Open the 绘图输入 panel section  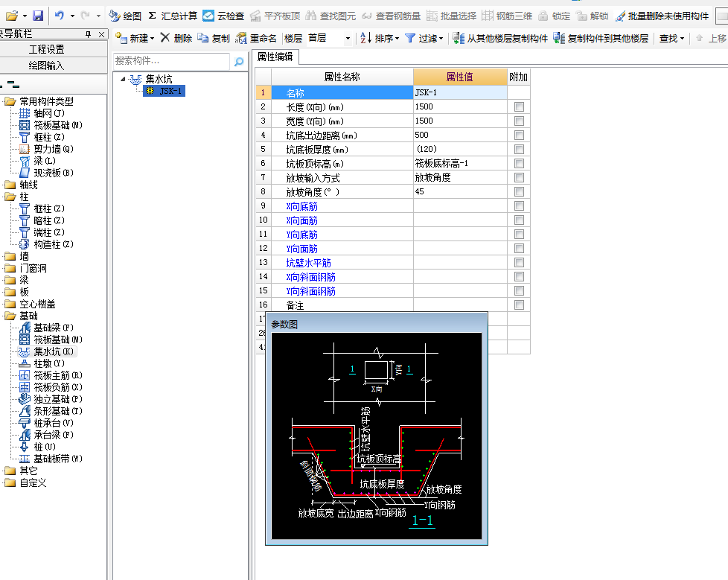[46, 66]
